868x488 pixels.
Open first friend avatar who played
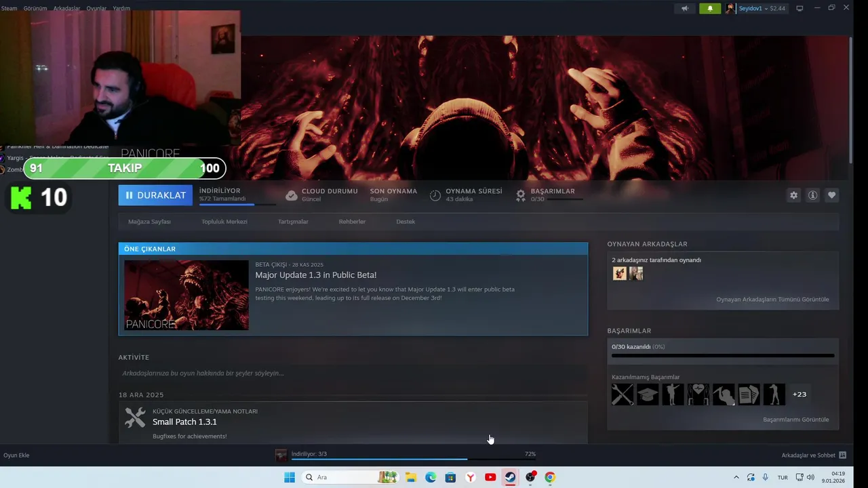click(620, 273)
